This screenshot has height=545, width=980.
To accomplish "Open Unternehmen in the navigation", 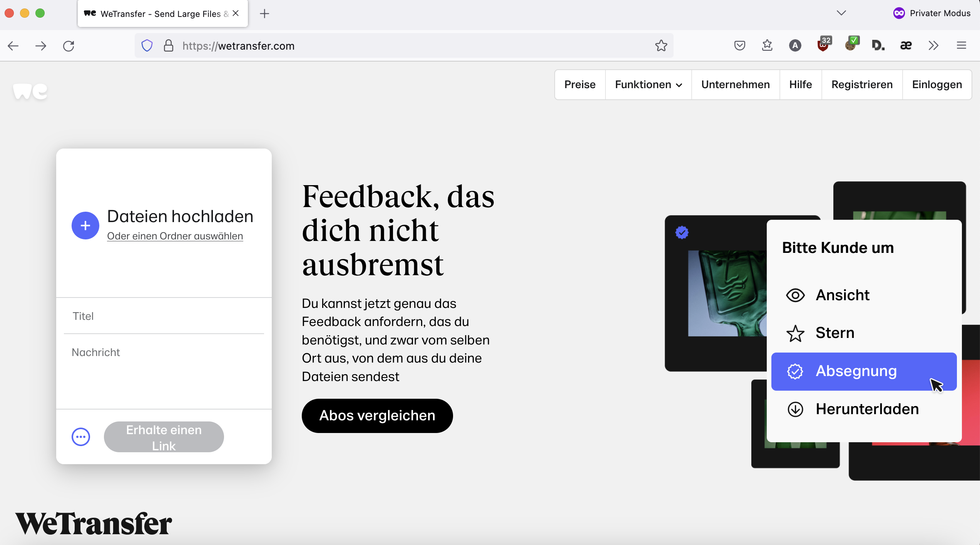I will [735, 85].
